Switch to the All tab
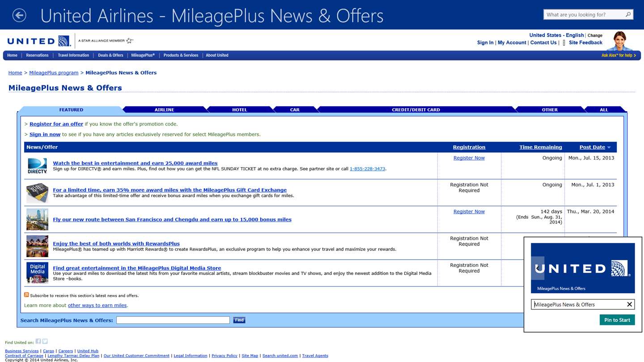 pyautogui.click(x=604, y=109)
